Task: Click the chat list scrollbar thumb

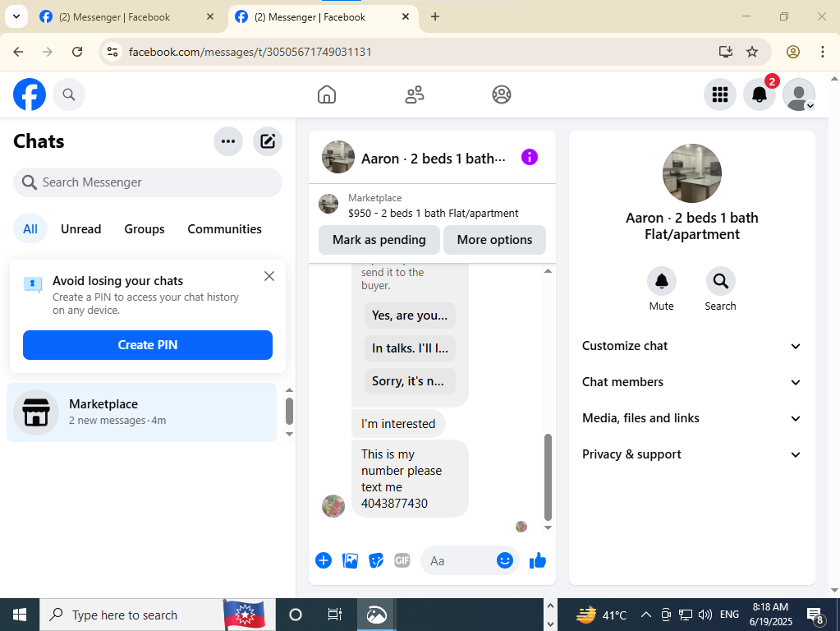Action: point(289,411)
